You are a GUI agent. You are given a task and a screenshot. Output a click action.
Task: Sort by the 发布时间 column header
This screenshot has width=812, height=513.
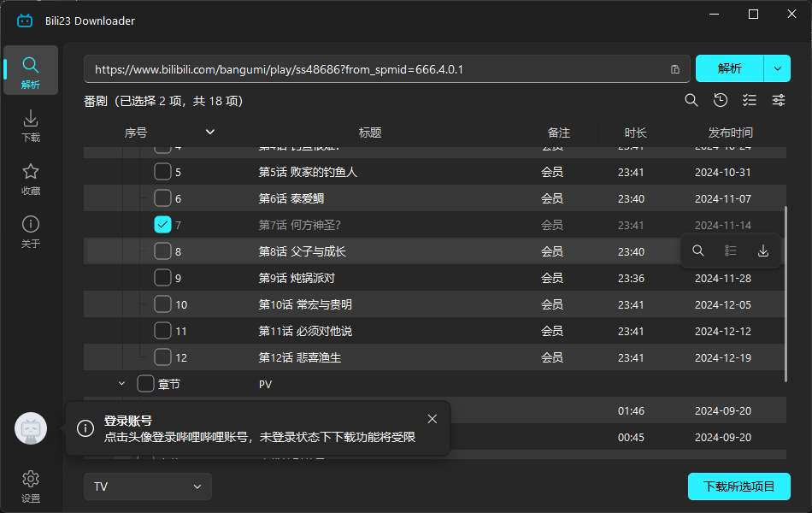[730, 133]
